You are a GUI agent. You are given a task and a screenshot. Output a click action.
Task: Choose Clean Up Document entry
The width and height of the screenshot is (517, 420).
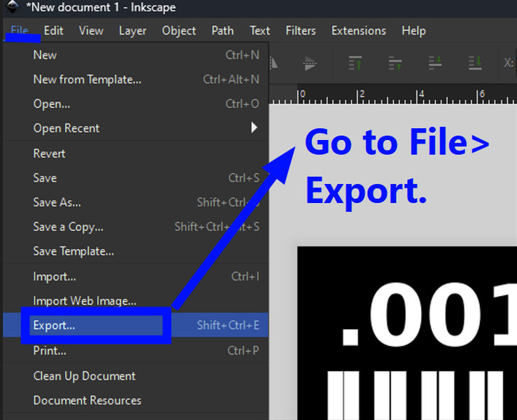[136, 376]
